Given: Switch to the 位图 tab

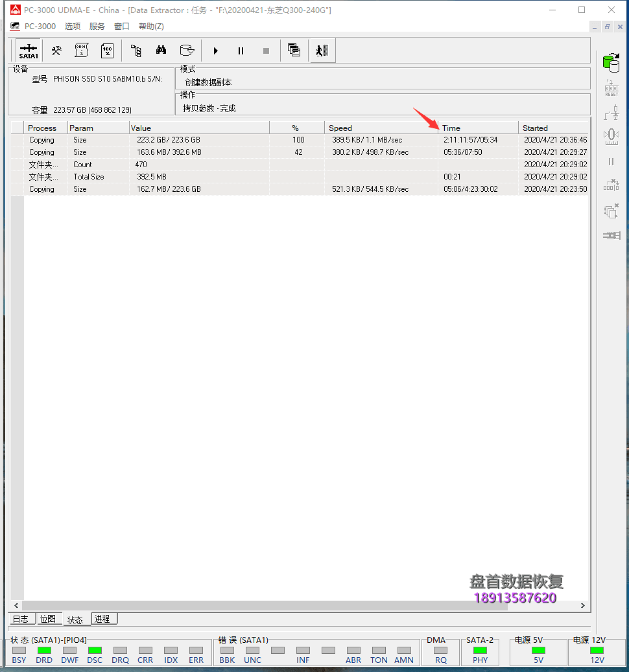Looking at the screenshot, I should 48,619.
